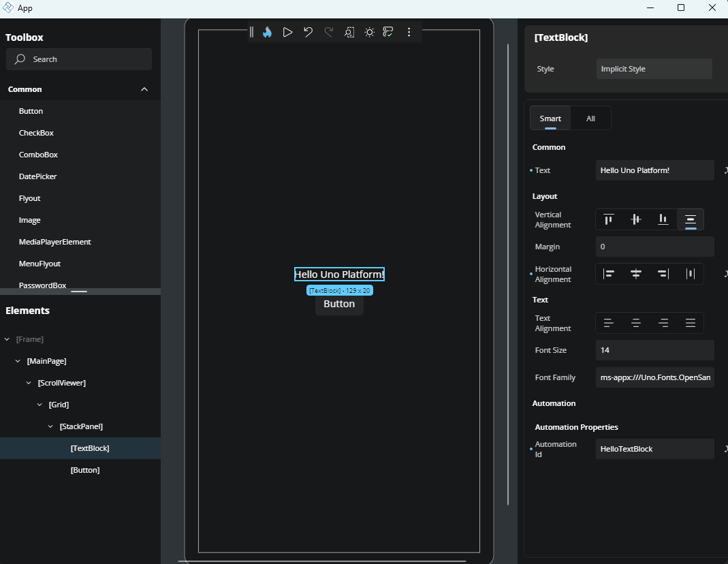Click the zoom-to-fit magnifier icon
Viewport: 728px width, 564px height.
(349, 32)
